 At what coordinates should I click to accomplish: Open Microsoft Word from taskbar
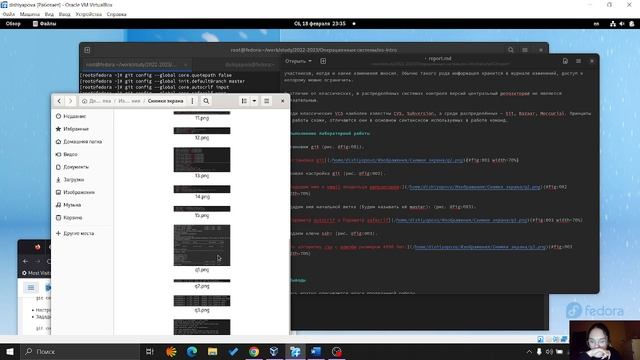[x=316, y=351]
